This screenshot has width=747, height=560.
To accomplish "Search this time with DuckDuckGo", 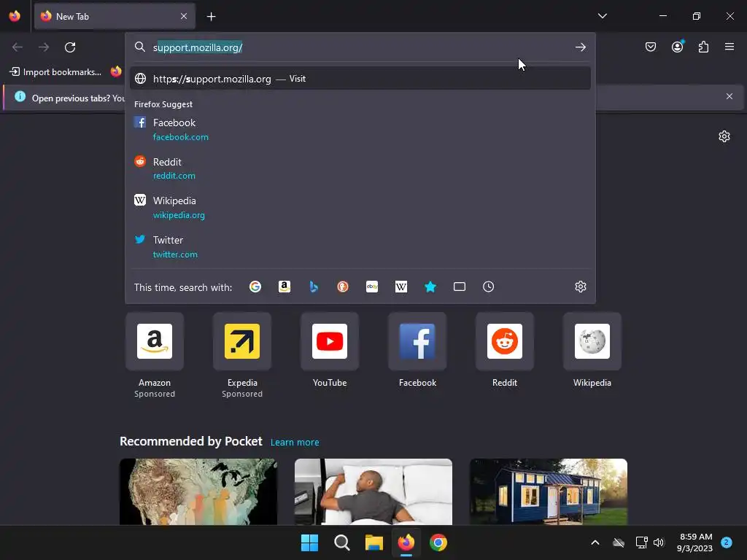I will point(343,287).
